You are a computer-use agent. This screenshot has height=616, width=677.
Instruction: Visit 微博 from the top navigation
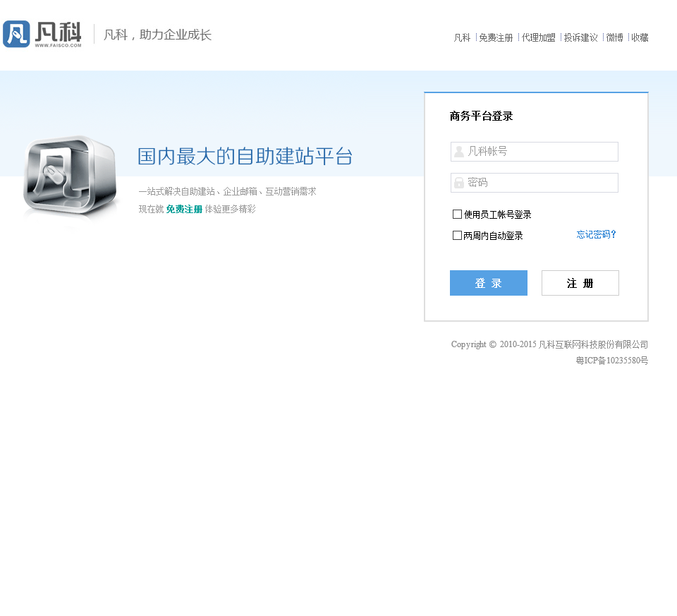point(615,37)
